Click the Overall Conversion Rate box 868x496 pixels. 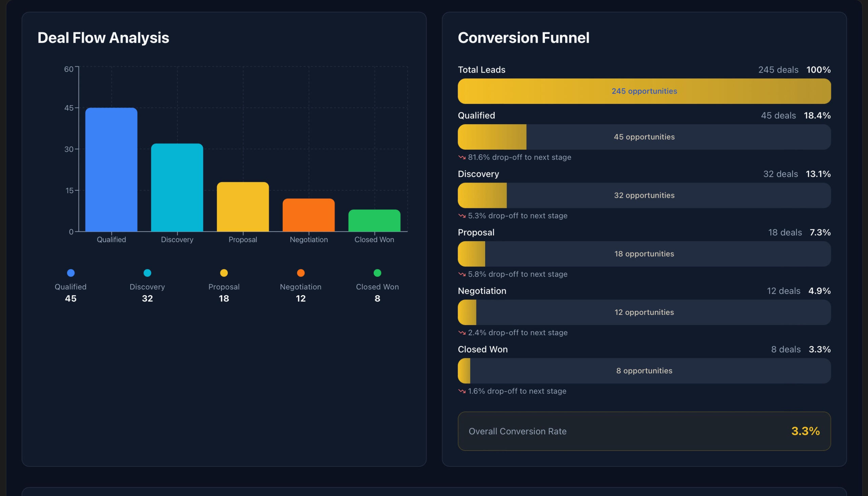[644, 431]
